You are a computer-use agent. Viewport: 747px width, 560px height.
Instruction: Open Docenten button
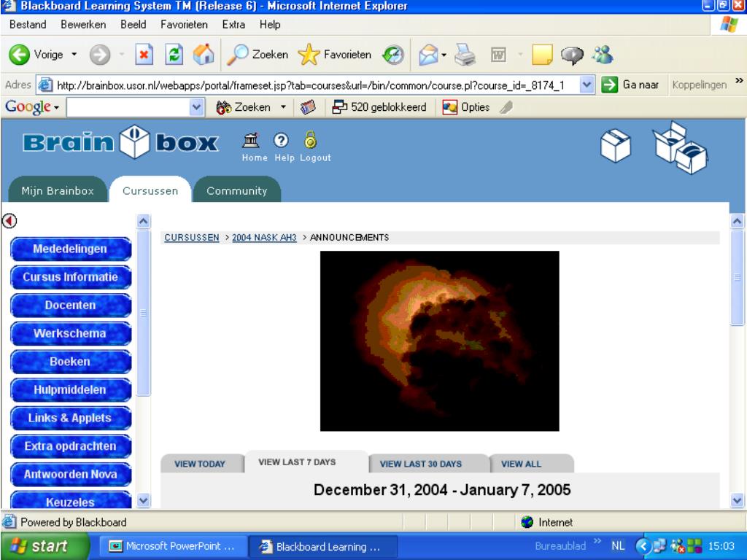coord(71,306)
